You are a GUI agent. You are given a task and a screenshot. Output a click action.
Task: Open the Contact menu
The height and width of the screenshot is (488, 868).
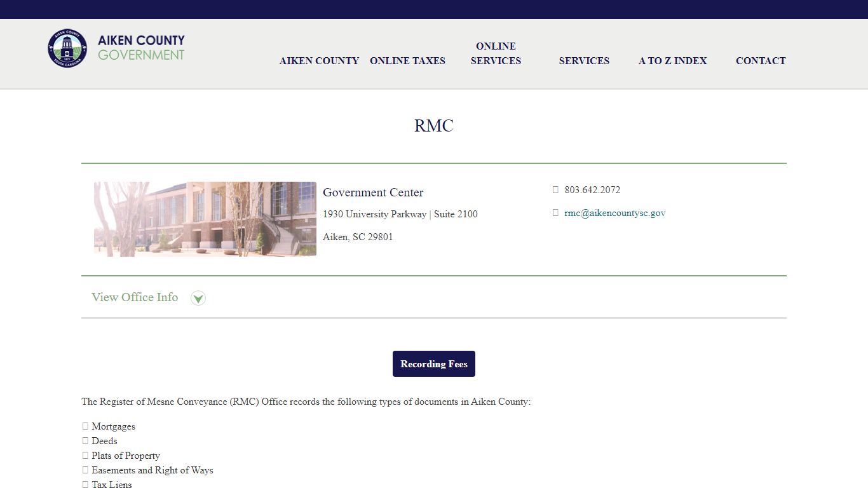click(x=761, y=61)
